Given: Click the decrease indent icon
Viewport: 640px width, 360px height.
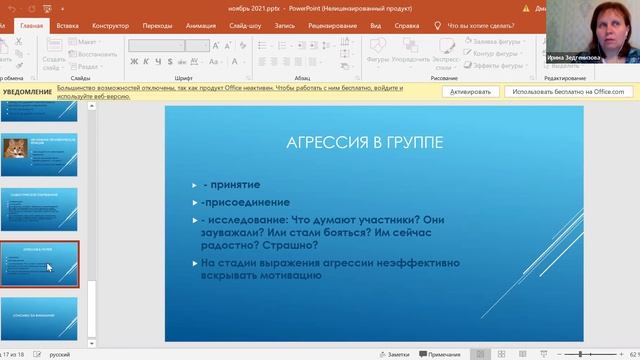Looking at the screenshot, I should tap(301, 45).
